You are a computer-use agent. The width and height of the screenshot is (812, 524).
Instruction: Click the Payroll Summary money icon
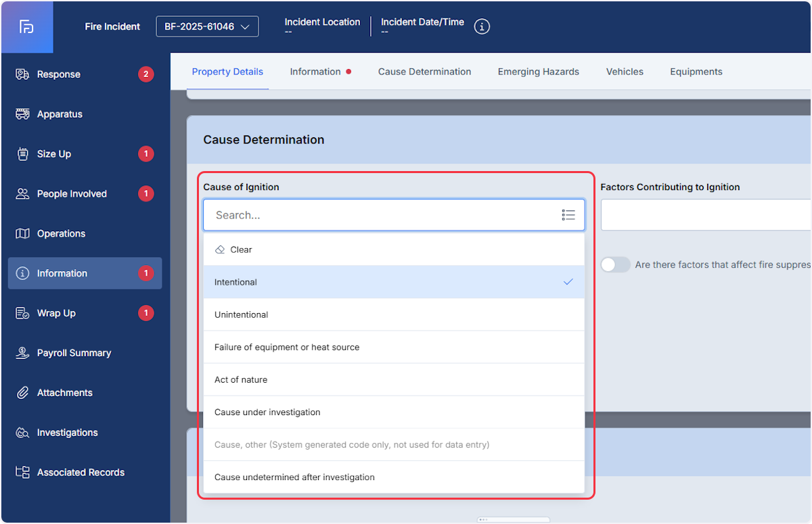pyautogui.click(x=22, y=353)
